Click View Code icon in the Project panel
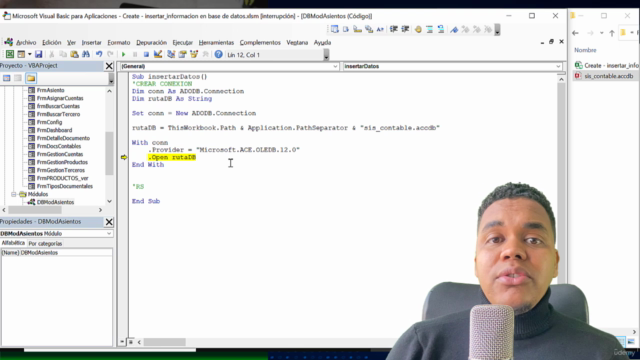Image resolution: width=640 pixels, height=360 pixels. [7, 78]
